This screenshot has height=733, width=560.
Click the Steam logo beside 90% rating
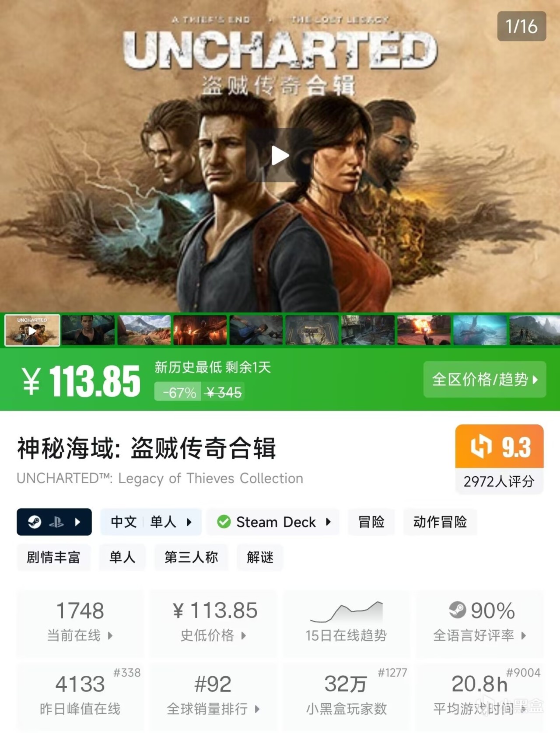coord(458,610)
